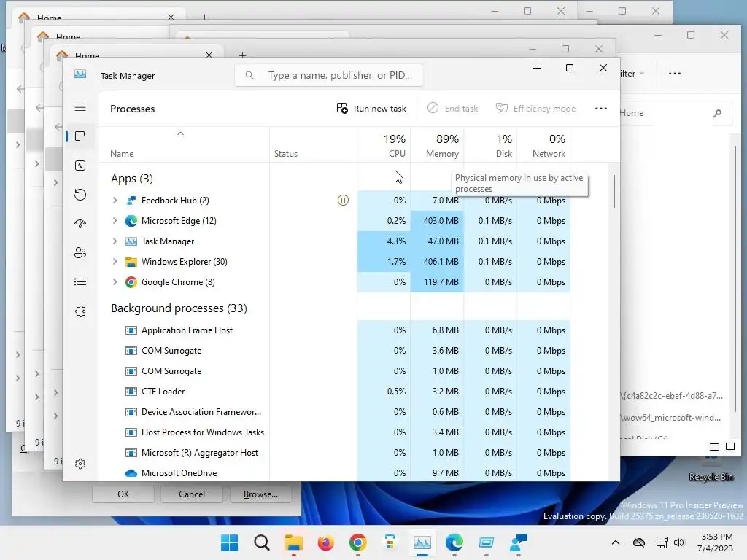The image size is (747, 560).
Task: Sort processes by Status column
Action: pyautogui.click(x=314, y=145)
